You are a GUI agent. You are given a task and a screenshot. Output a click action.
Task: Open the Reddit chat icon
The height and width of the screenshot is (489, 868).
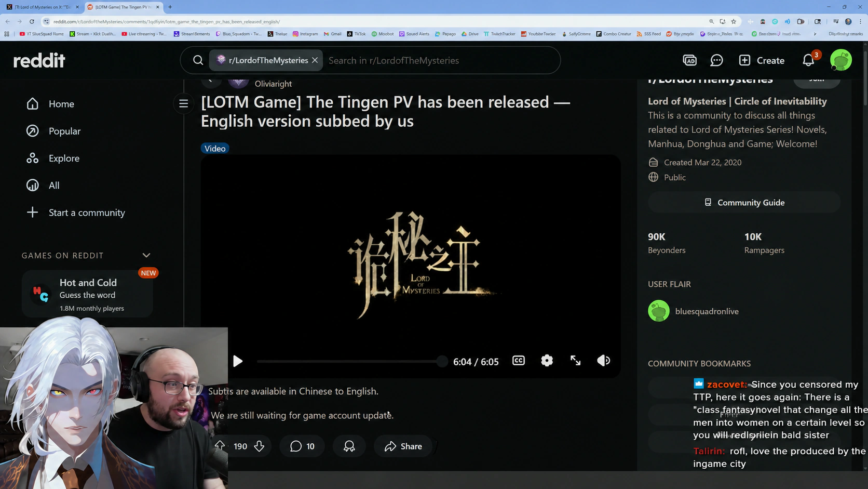coord(716,60)
